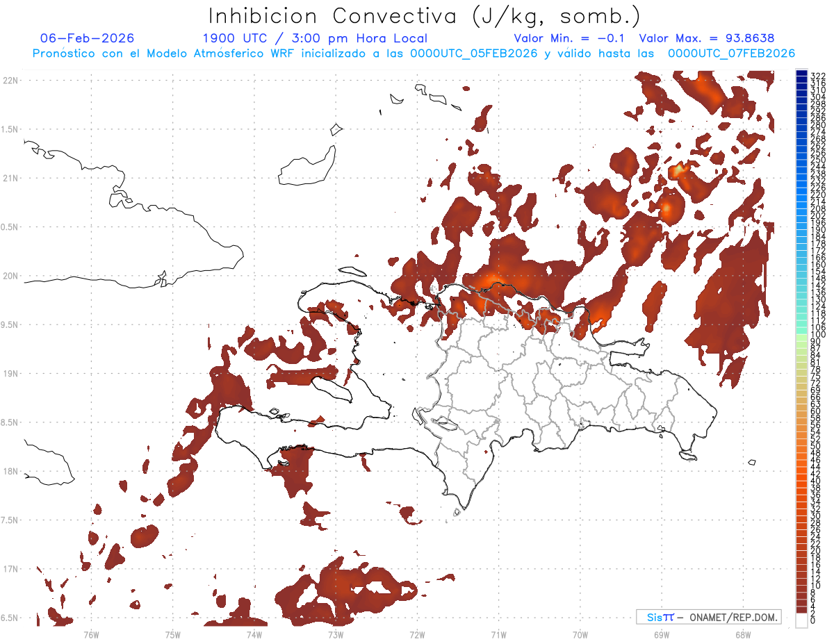This screenshot has width=834, height=644.
Task: Click the "1.5N" latitude label
Action: coord(10,129)
